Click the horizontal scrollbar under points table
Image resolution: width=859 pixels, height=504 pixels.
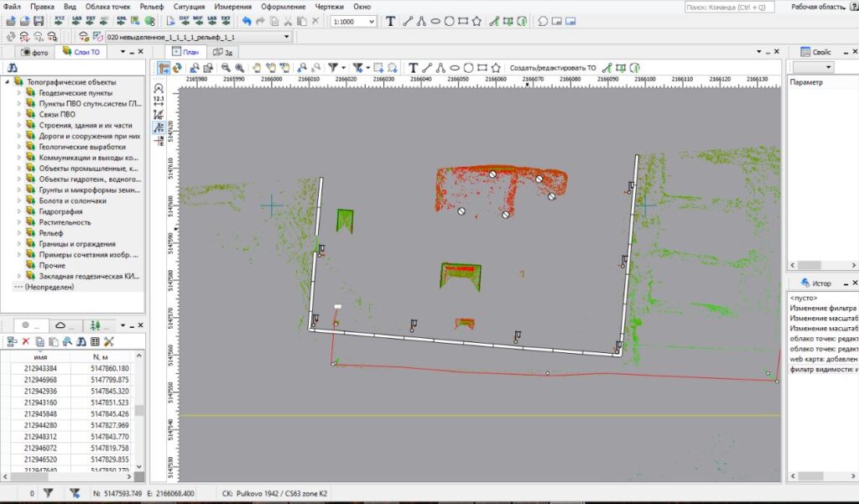(x=69, y=476)
